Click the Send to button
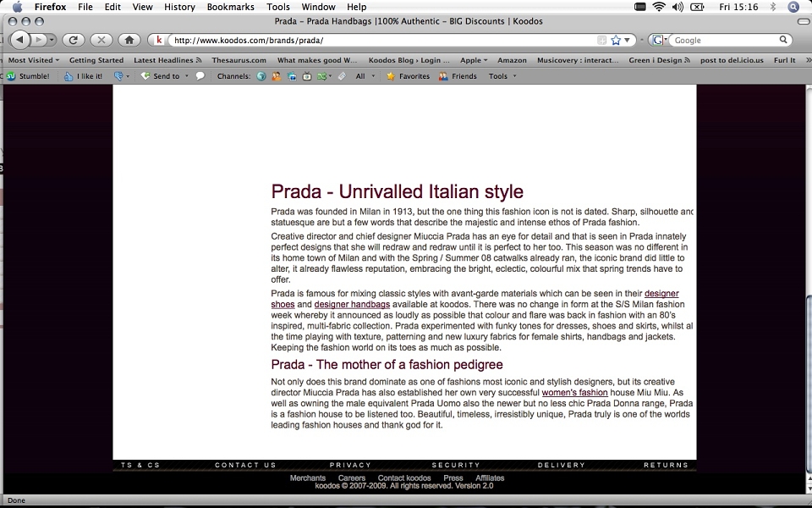 (161, 76)
